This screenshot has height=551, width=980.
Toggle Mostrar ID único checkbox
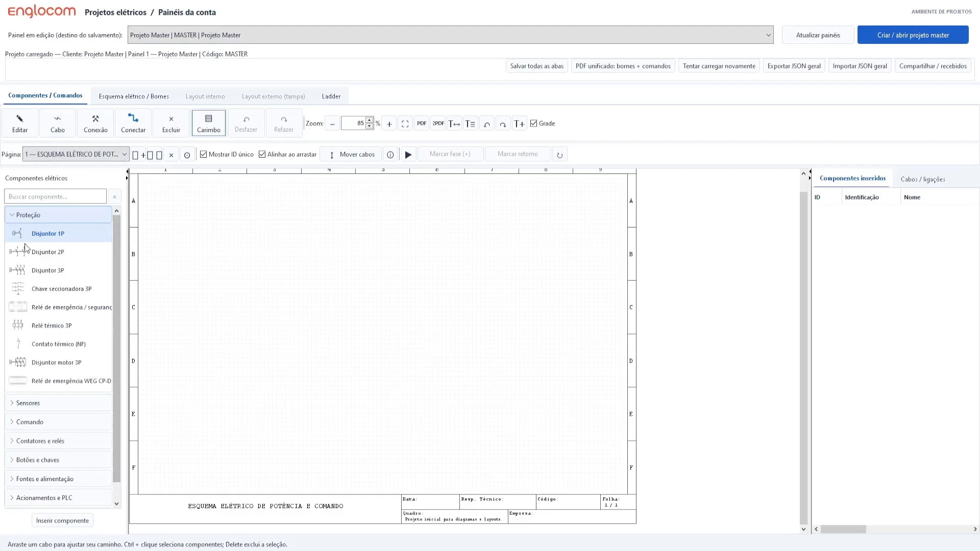pyautogui.click(x=204, y=154)
